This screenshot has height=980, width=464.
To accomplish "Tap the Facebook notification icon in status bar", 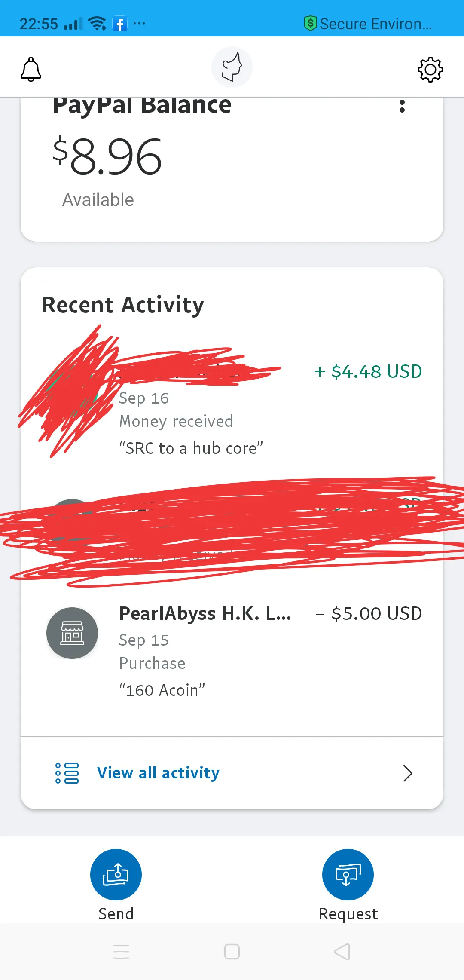I will tap(120, 24).
